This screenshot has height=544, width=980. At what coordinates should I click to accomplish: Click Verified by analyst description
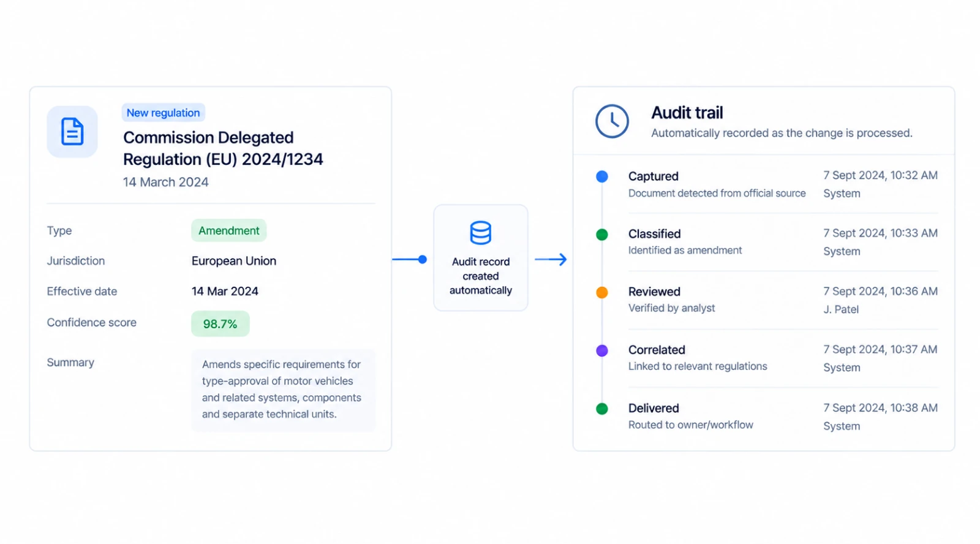(672, 308)
